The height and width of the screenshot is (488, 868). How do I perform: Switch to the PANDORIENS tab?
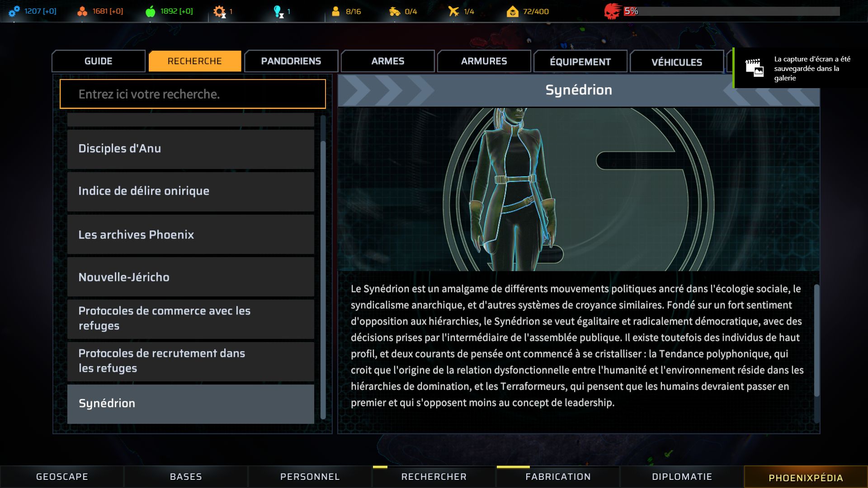(291, 61)
